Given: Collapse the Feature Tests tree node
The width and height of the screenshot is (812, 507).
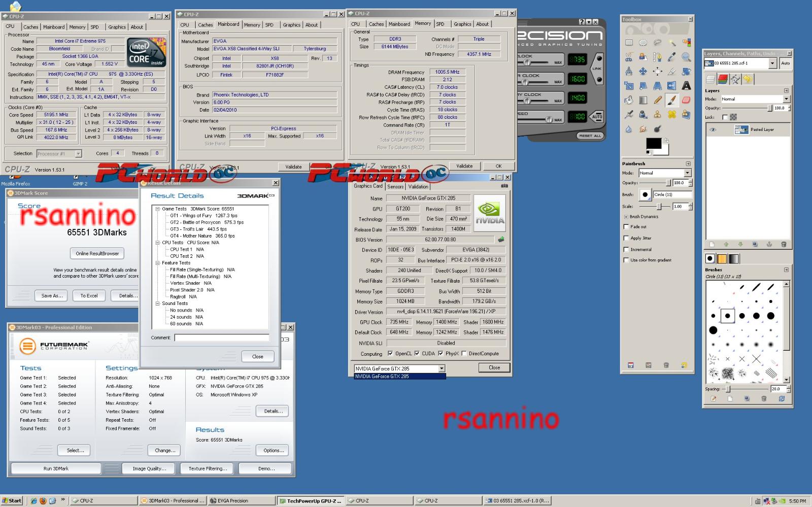Looking at the screenshot, I should point(157,263).
